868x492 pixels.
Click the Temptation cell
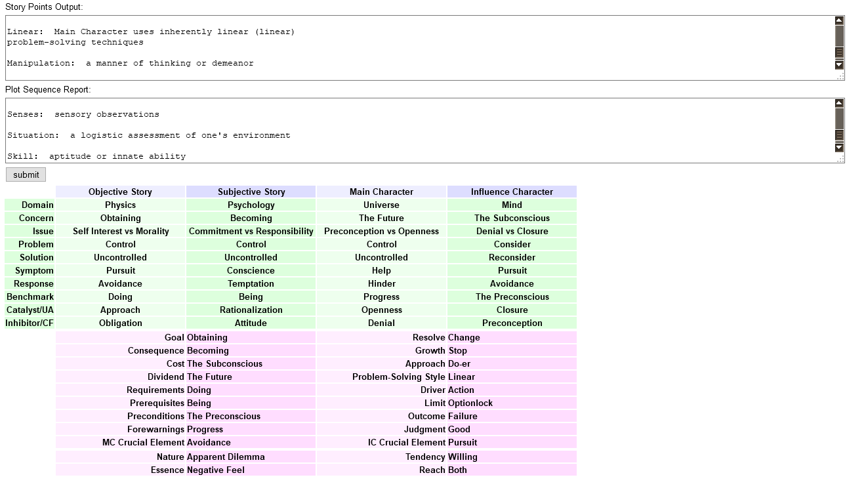(251, 283)
